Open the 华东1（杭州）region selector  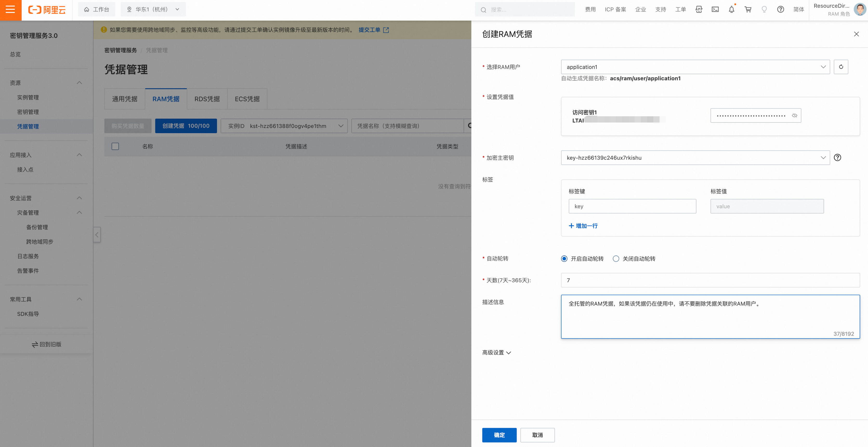(x=153, y=9)
